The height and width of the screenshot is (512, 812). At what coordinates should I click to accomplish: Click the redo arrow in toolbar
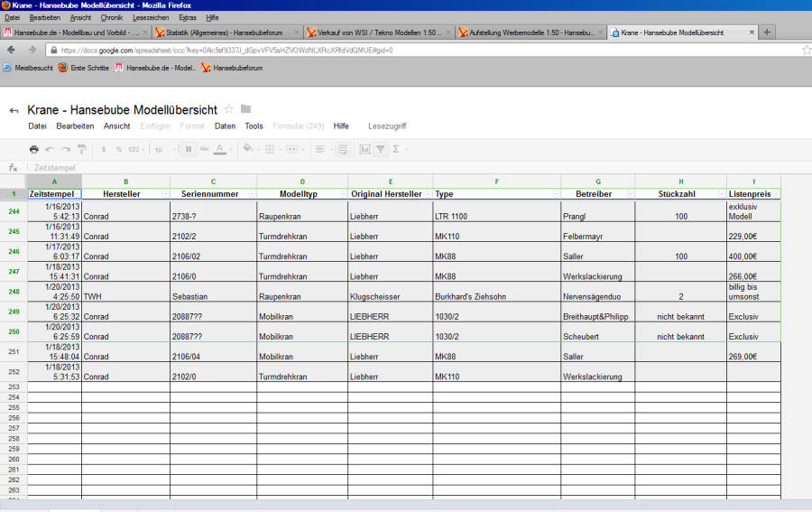point(66,149)
